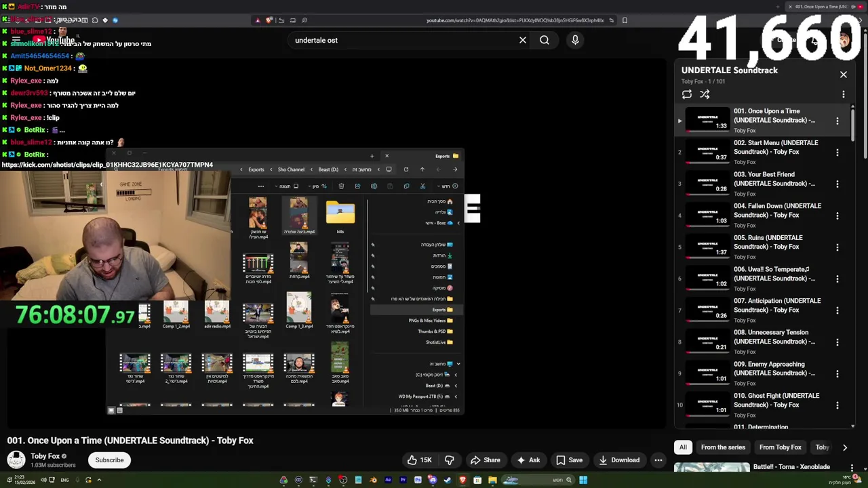
Task: Close the UNDERTALE Soundtrack playlist panel
Action: coord(844,75)
